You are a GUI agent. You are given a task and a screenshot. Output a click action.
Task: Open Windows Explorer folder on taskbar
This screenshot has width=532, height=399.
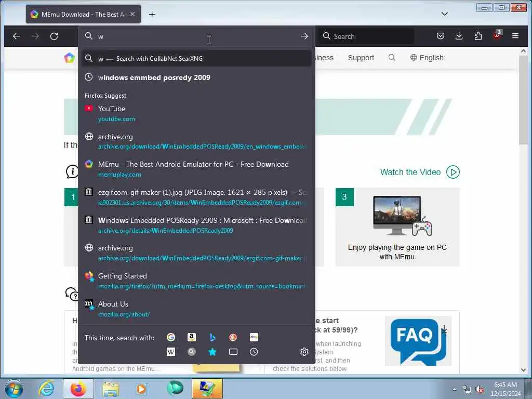[111, 389]
